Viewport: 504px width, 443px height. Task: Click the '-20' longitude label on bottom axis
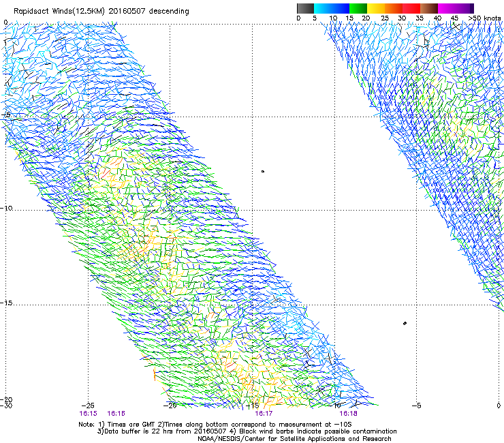coord(170,406)
